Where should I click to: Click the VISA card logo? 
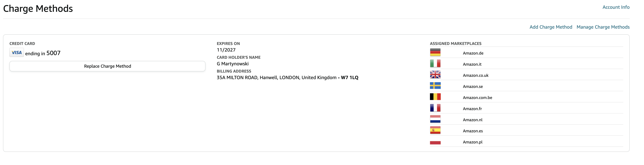point(17,53)
